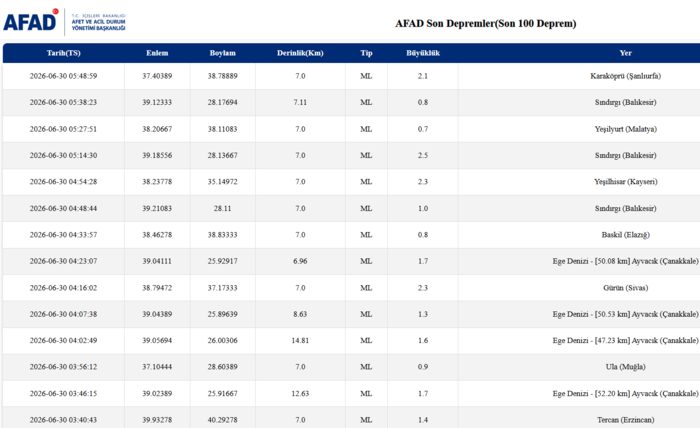Click longitude value 28.17694
700x428 pixels.
coord(222,102)
